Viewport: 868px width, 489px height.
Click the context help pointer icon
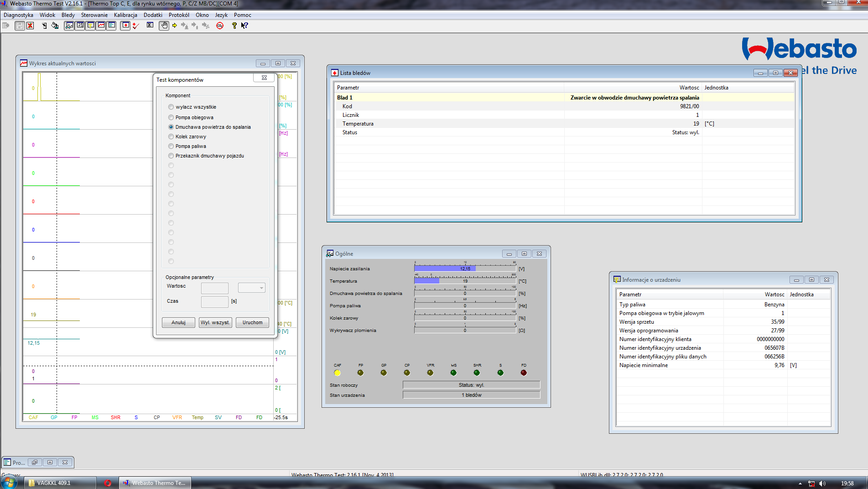coord(244,26)
